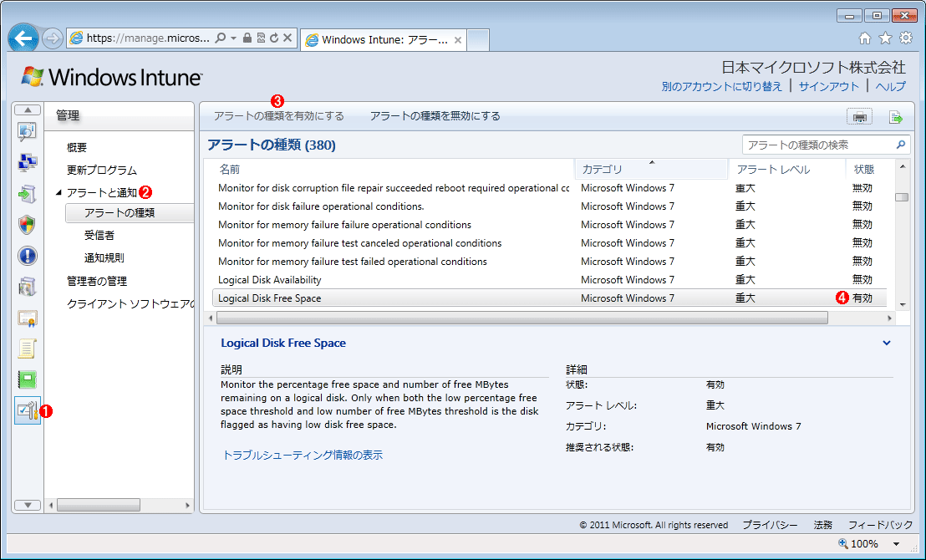Open the Updates workspace icon
Screen dimensions: 926x560
[28, 193]
